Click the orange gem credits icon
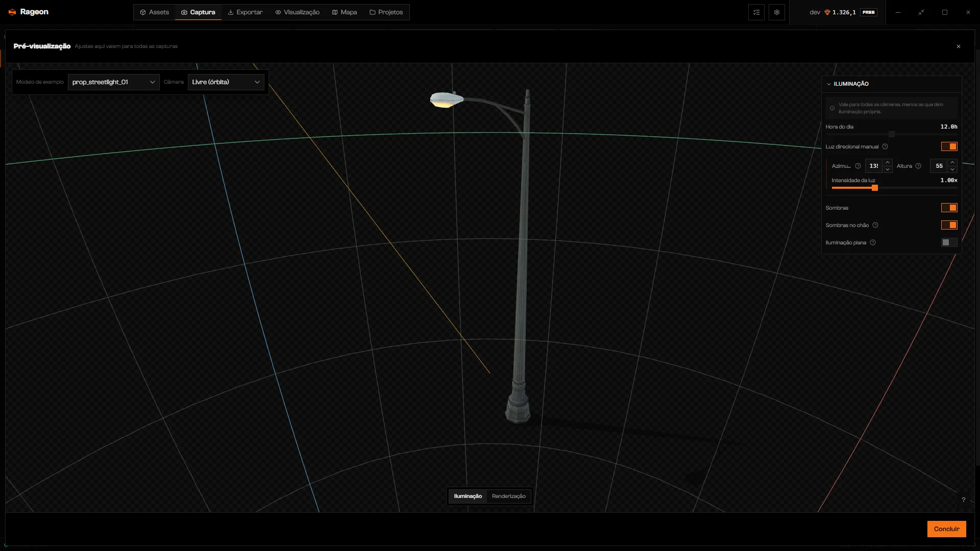980x551 pixels. click(827, 12)
